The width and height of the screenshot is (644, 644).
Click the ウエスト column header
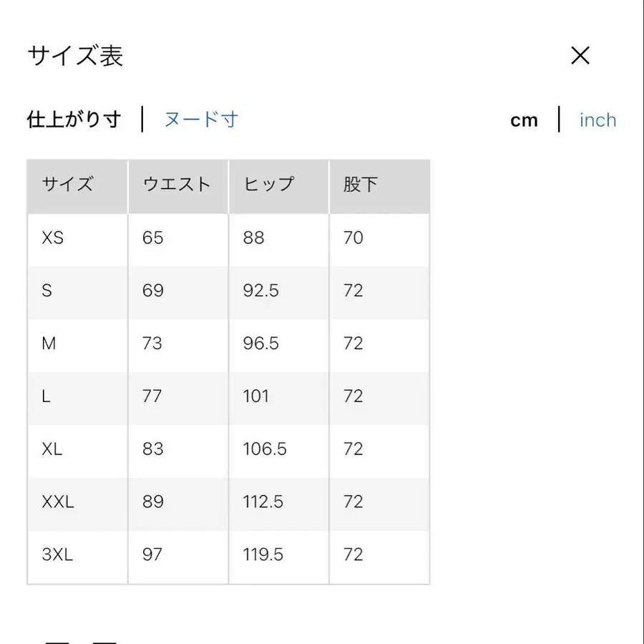[x=175, y=184]
